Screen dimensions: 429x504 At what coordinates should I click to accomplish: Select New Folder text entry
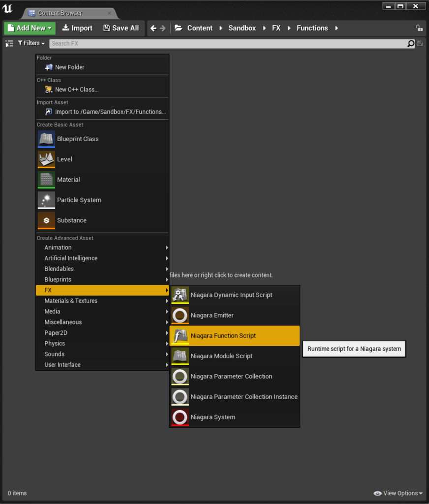tap(69, 67)
